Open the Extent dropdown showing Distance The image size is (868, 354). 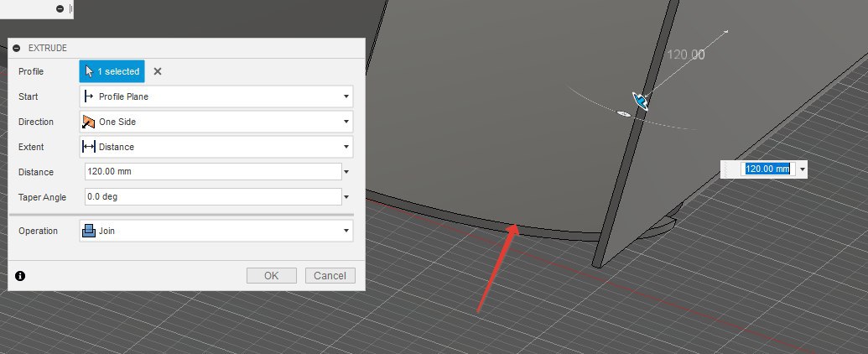(x=216, y=147)
